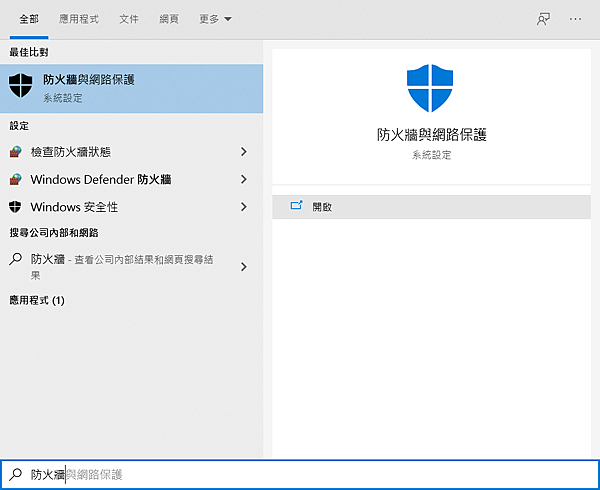The width and height of the screenshot is (600, 490).
Task: Select 防火牆與網路保護 best match result
Action: coord(131,88)
